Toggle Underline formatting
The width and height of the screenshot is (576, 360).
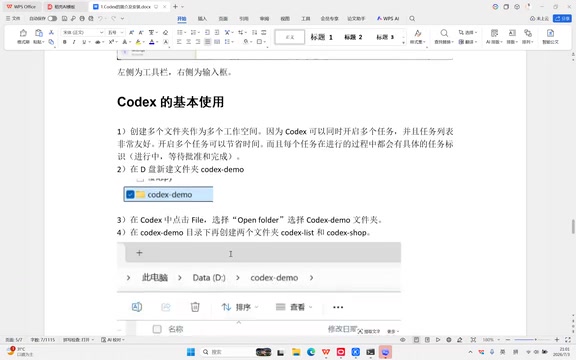pyautogui.click(x=84, y=42)
